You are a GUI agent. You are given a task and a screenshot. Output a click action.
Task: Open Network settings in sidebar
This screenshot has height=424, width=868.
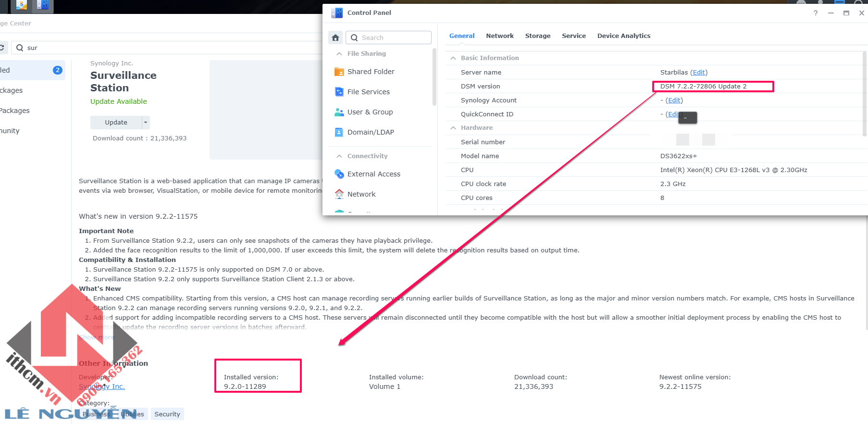pyautogui.click(x=361, y=194)
